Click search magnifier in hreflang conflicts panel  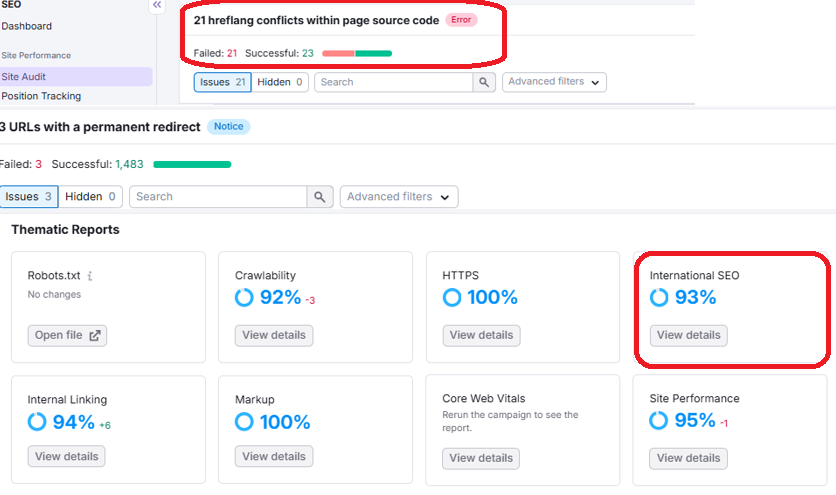point(484,82)
